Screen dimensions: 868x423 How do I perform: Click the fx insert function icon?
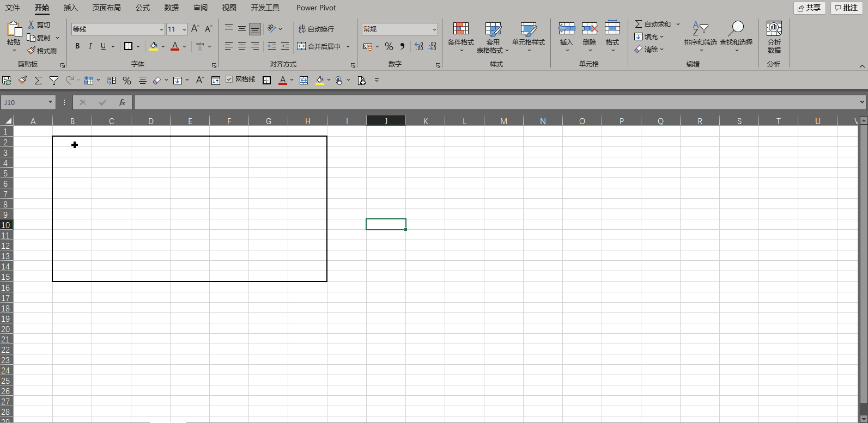pos(122,102)
